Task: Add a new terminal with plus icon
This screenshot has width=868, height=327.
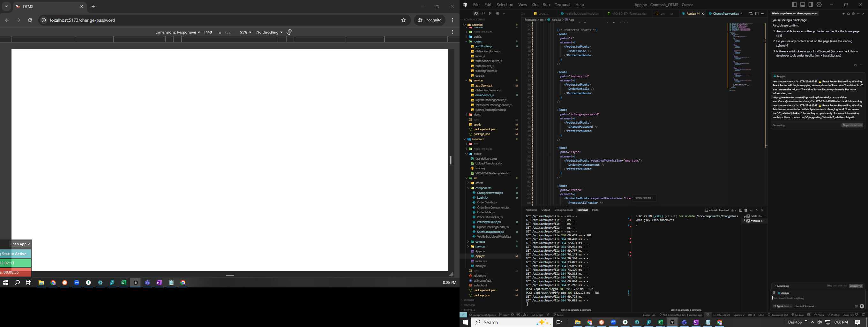Action: point(732,210)
